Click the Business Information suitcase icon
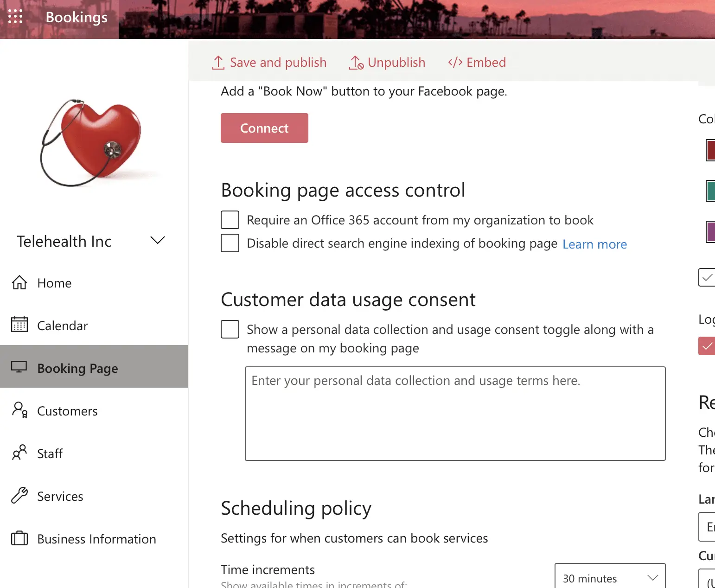Viewport: 715px width, 588px height. [19, 538]
